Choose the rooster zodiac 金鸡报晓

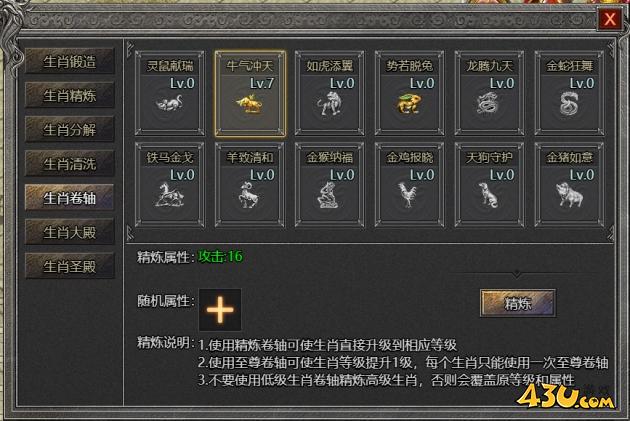point(409,185)
